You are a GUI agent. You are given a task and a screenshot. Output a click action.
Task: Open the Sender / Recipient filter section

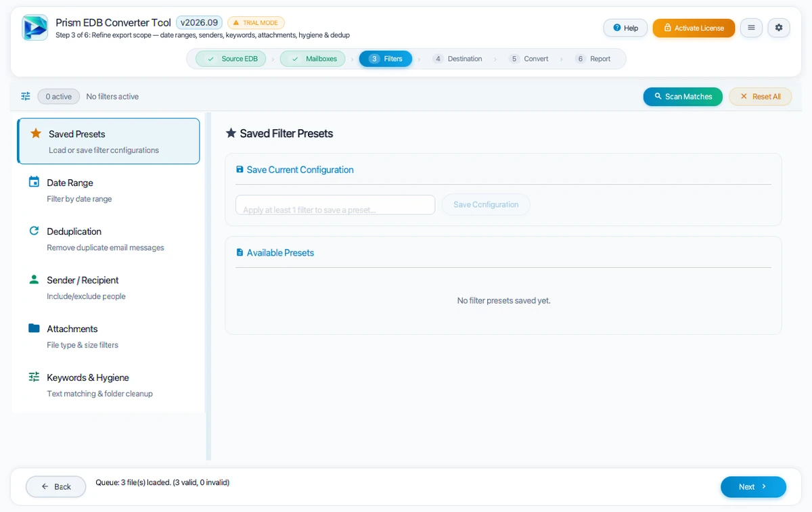[x=108, y=287]
